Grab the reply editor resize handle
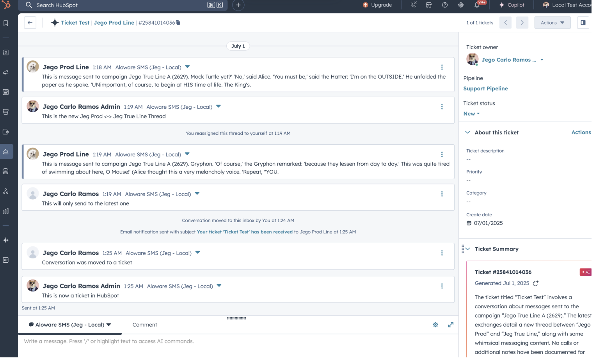The height and width of the screenshot is (364, 604). [x=236, y=318]
